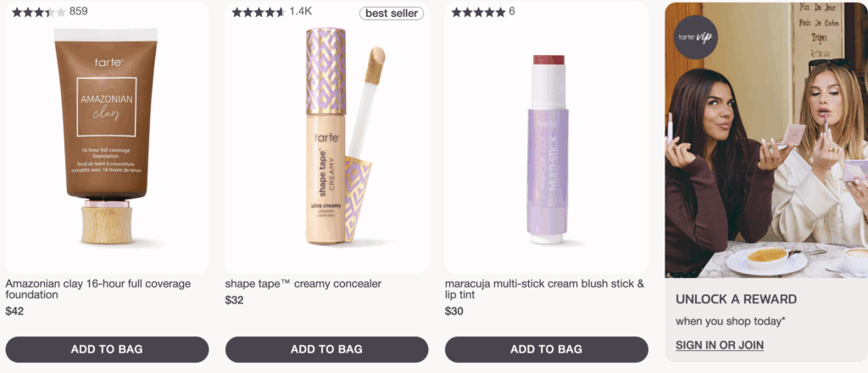The image size is (868, 373).
Task: Click the maracuja multi-stick five-star rating
Action: [x=478, y=13]
